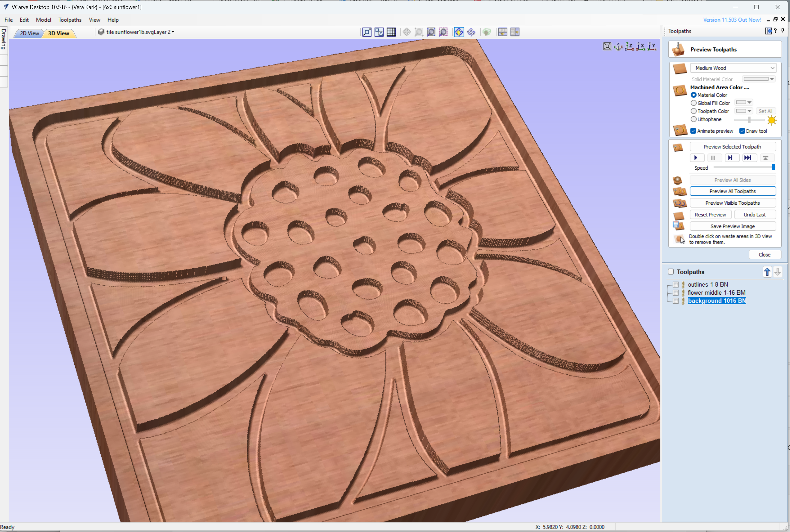This screenshot has width=790, height=532.
Task: Click the save preview image icon
Action: pyautogui.click(x=679, y=225)
